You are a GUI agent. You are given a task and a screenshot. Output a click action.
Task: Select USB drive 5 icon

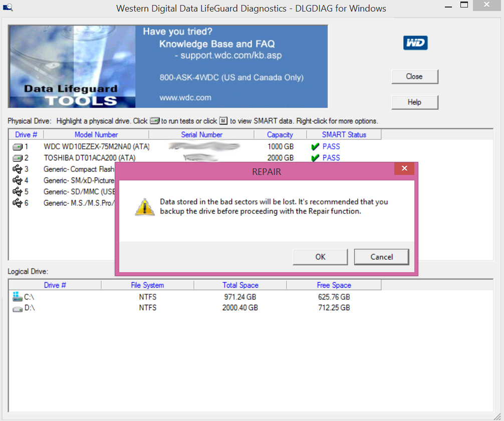pyautogui.click(x=18, y=191)
